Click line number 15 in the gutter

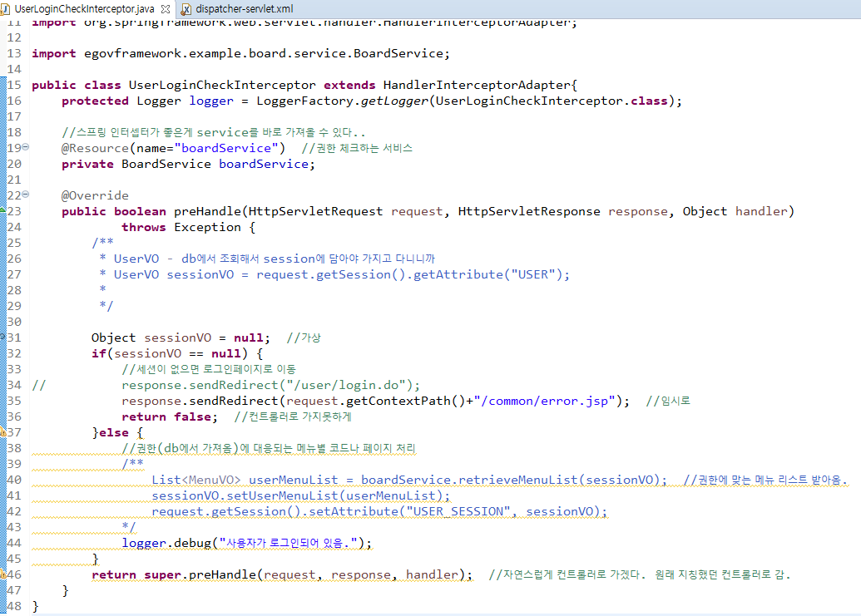14,85
